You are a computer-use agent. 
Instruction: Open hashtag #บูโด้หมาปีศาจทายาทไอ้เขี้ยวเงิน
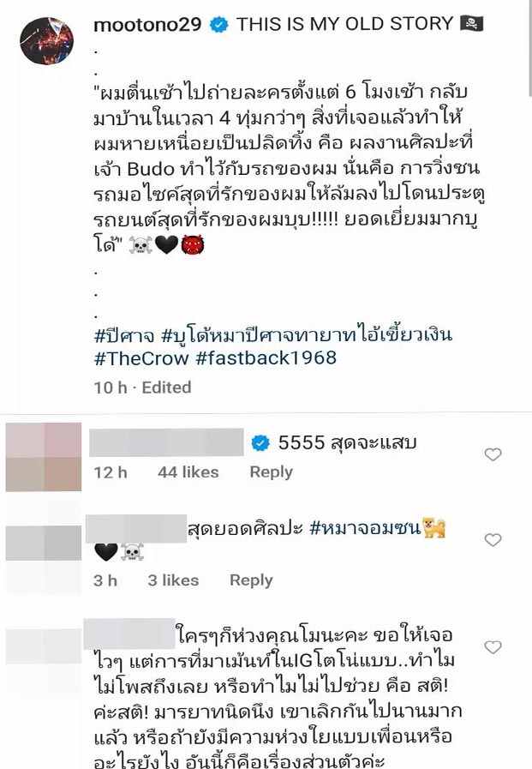[307, 335]
